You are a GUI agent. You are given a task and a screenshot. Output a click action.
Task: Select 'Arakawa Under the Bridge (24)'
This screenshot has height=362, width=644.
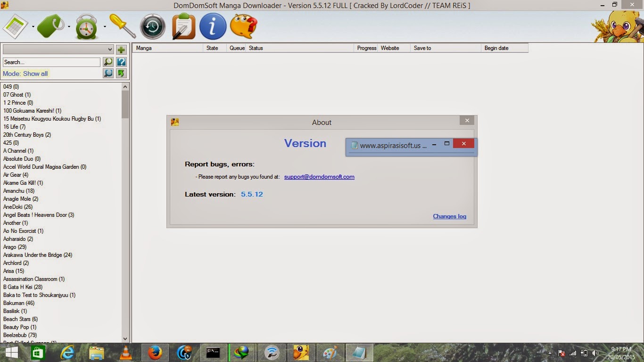(x=38, y=255)
